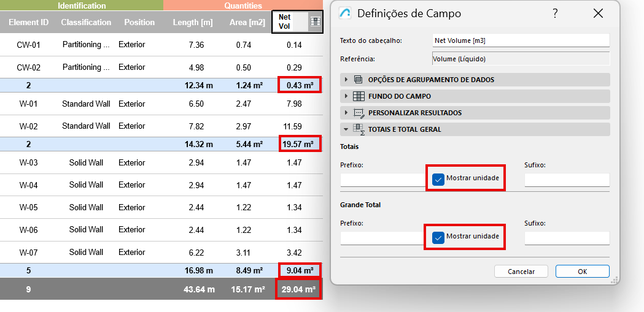Viewport: 644px width, 312px height.
Task: Click the 12.34 m subtotal length cell
Action: click(199, 86)
